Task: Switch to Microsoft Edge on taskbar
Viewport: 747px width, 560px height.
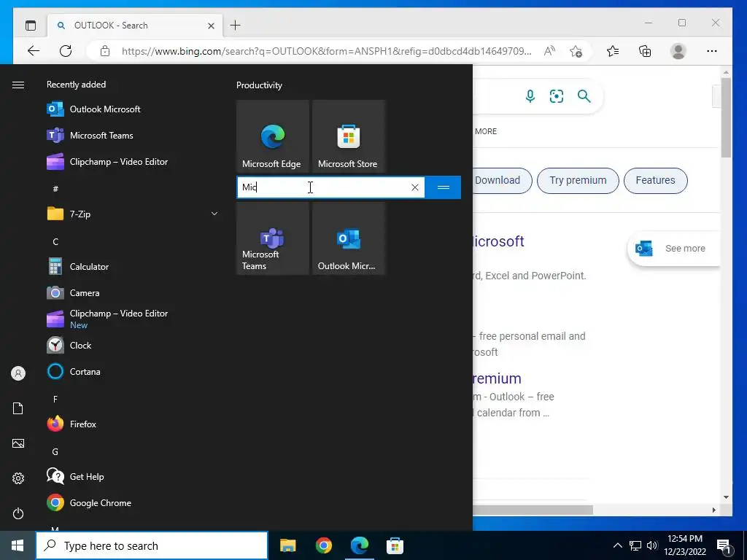Action: tap(360, 545)
